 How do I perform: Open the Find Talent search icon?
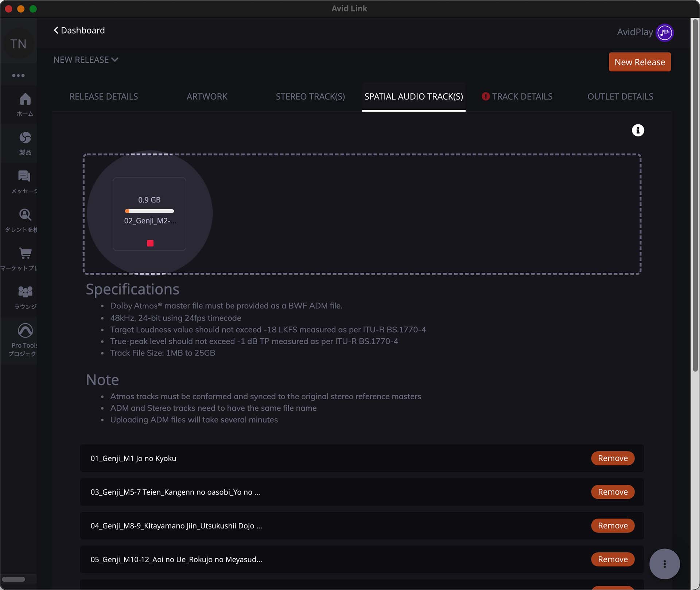coord(25,215)
